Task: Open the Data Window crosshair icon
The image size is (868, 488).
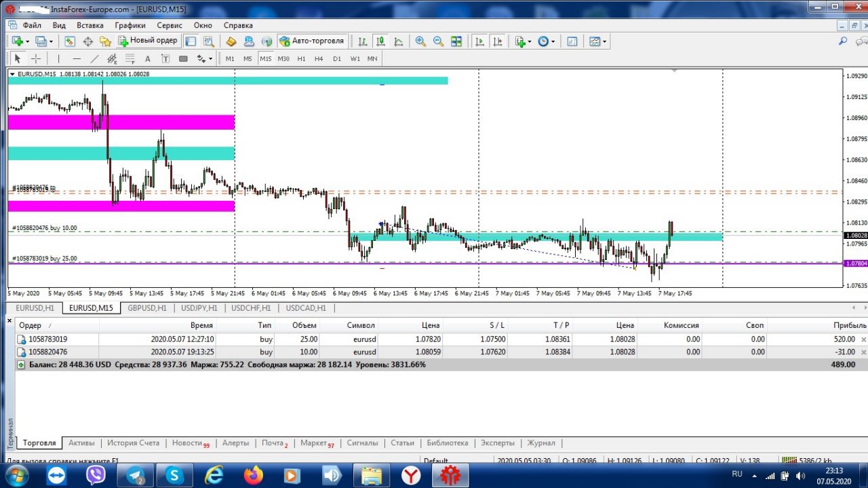Action: tap(87, 41)
